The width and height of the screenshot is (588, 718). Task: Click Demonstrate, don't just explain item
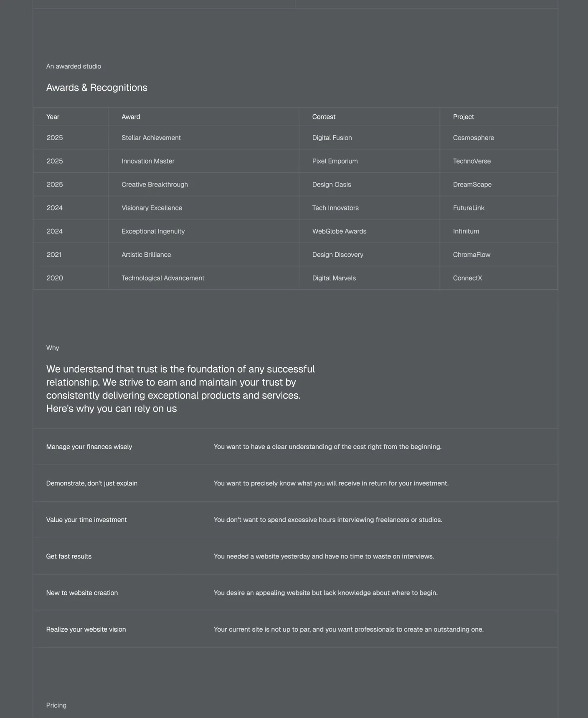click(x=91, y=483)
